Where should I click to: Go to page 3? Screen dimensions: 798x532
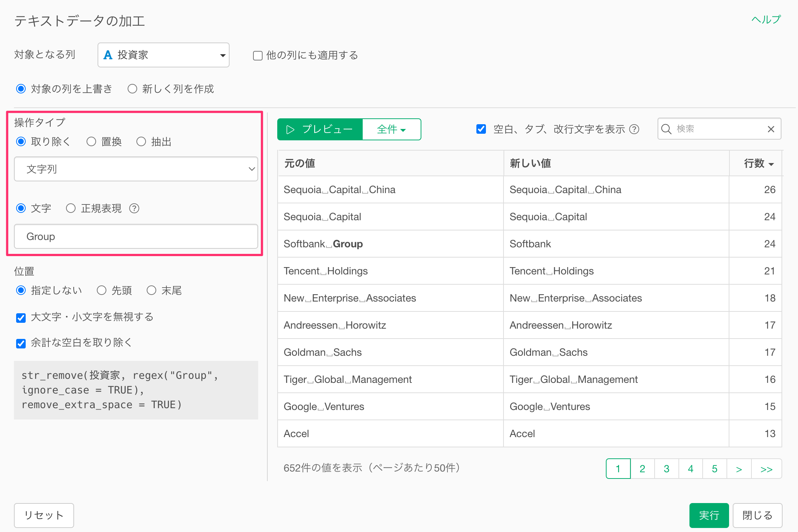(x=667, y=469)
